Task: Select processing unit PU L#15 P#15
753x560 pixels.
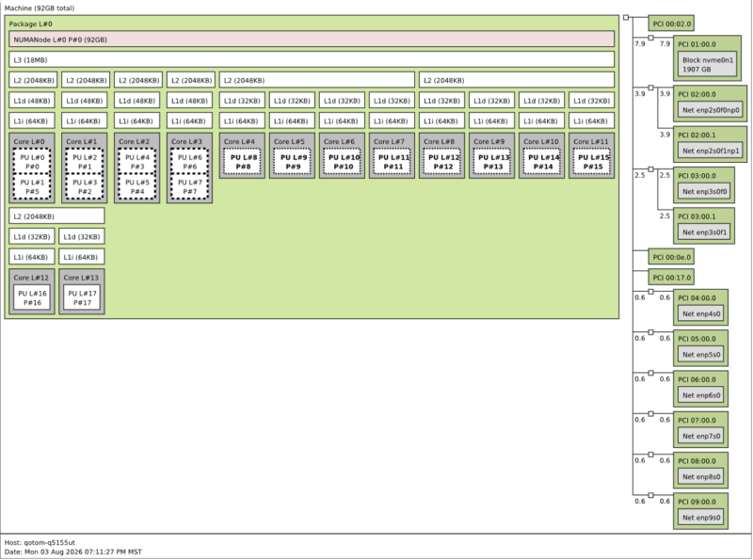Action: tap(592, 162)
